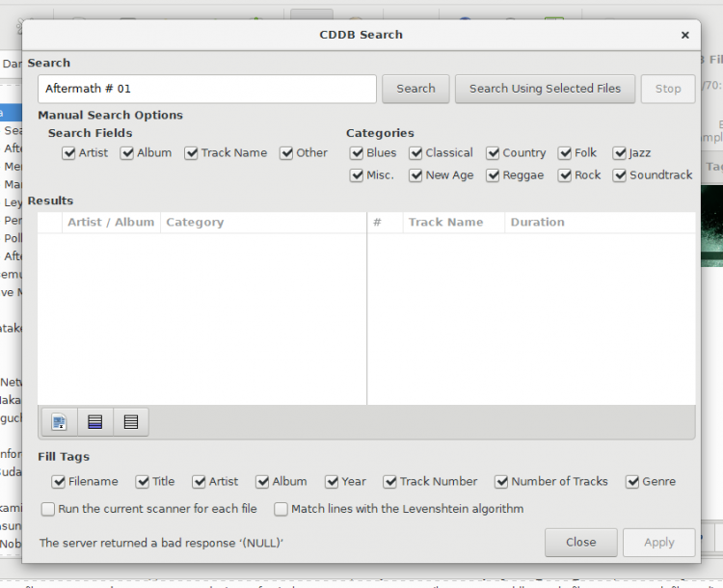This screenshot has width=723, height=588.
Task: Toggle the Soundtrack category checkbox
Action: (x=619, y=175)
